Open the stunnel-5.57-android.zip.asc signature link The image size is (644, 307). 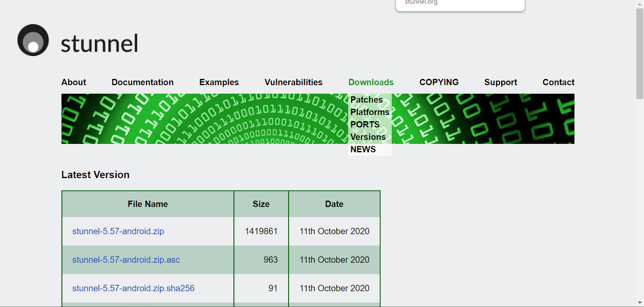click(x=126, y=260)
